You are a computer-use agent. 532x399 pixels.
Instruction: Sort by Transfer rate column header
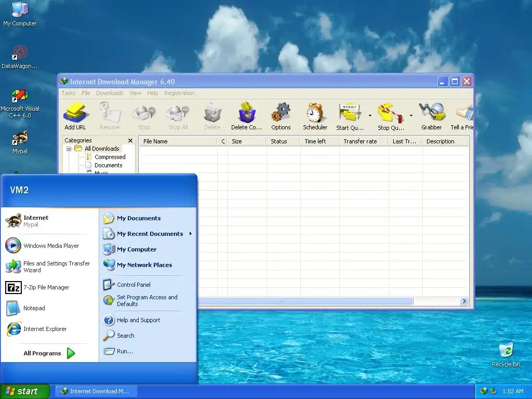(363, 141)
